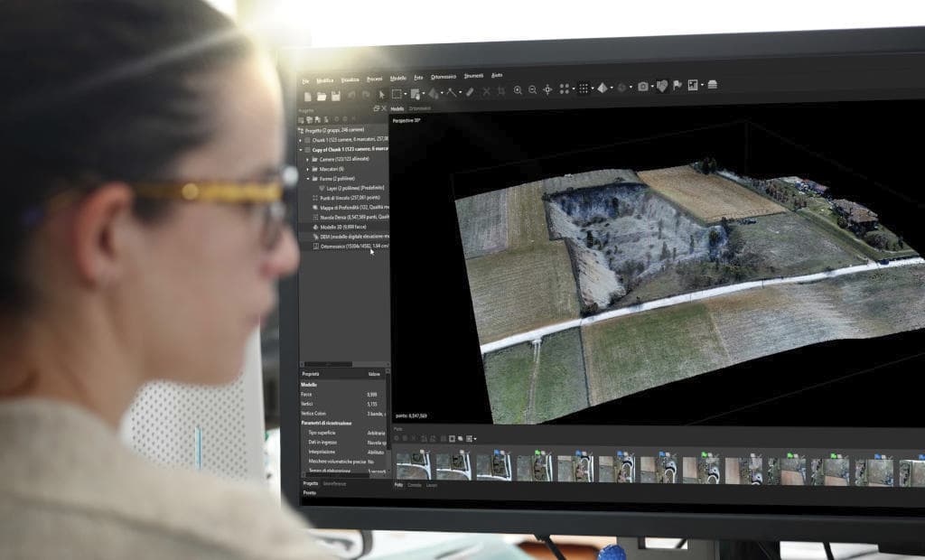
Task: Click the undo arrow in the main toolbar
Action: coord(352,95)
